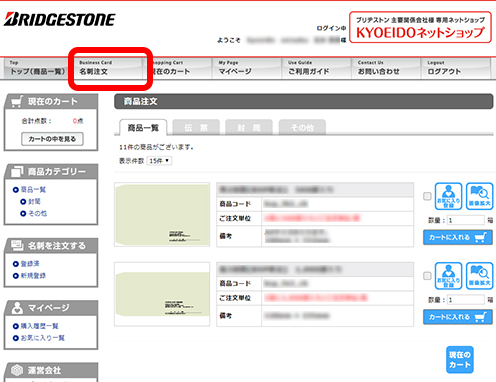Switch to the 封筒 tab
The image size is (496, 382).
pyautogui.click(x=249, y=128)
